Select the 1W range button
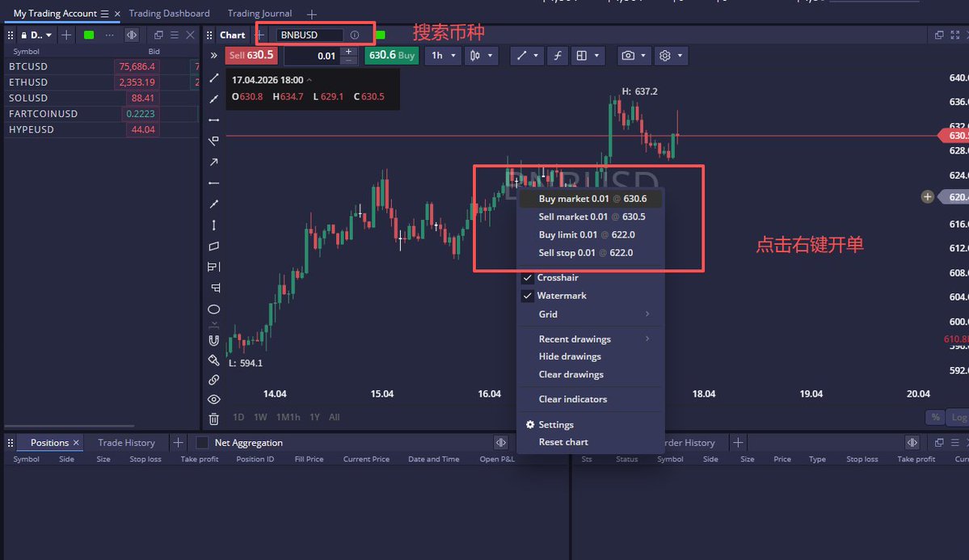This screenshot has height=560, width=969. [x=260, y=417]
